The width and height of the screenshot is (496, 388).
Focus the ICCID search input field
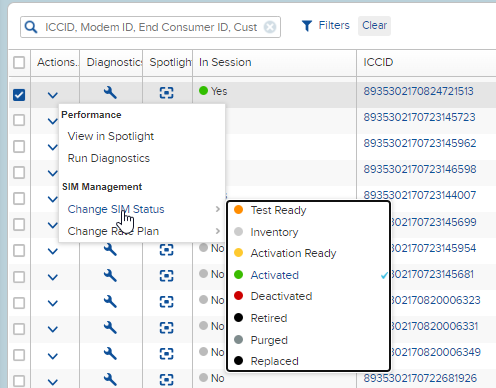(151, 27)
